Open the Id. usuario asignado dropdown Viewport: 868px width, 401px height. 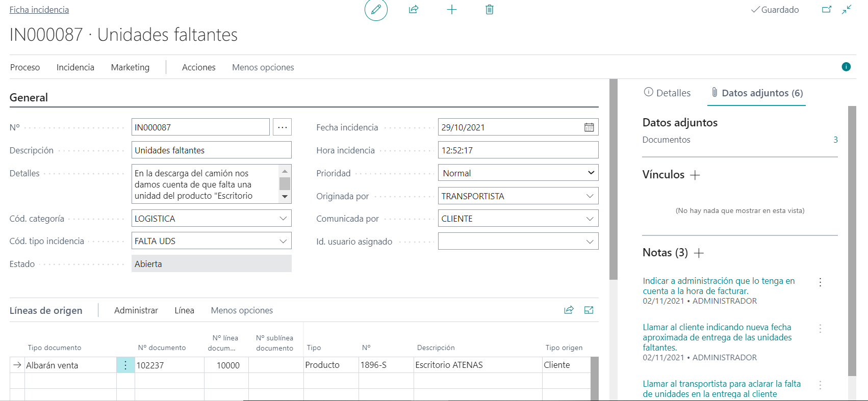(x=590, y=242)
